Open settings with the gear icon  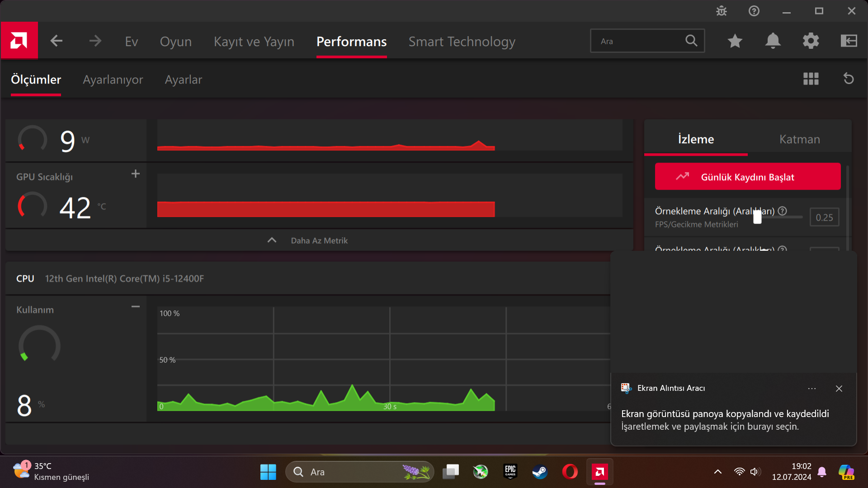point(811,41)
